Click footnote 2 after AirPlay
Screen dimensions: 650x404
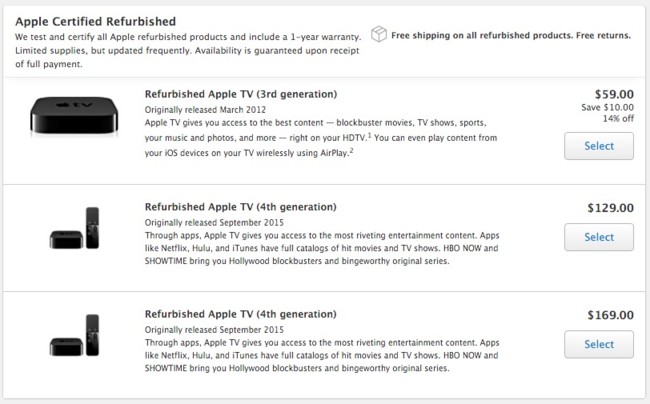click(351, 150)
